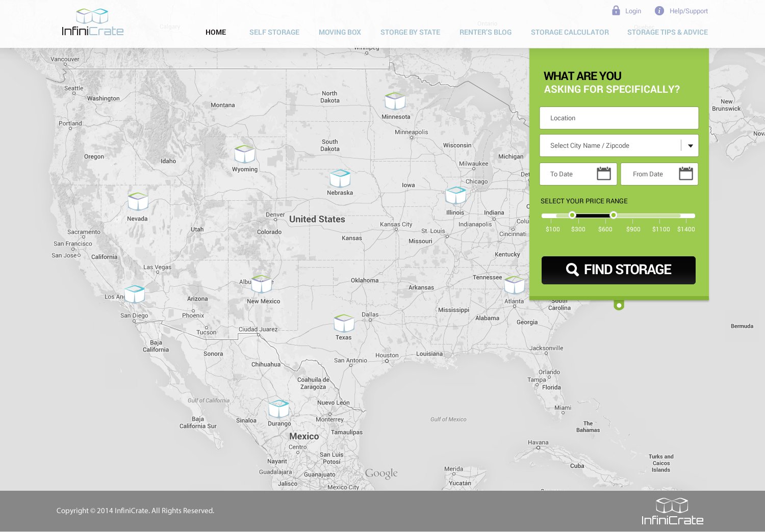This screenshot has width=765, height=532.
Task: Click the Help/Support link
Action: point(688,11)
